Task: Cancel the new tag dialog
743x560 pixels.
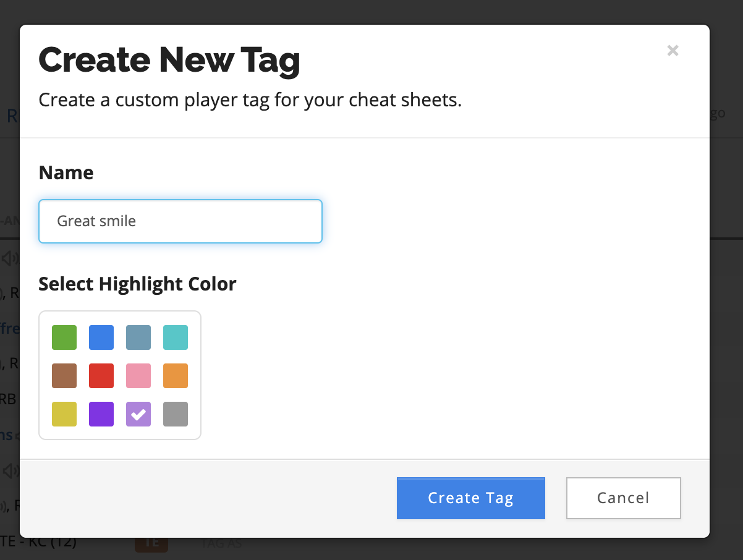Action: coord(623,498)
